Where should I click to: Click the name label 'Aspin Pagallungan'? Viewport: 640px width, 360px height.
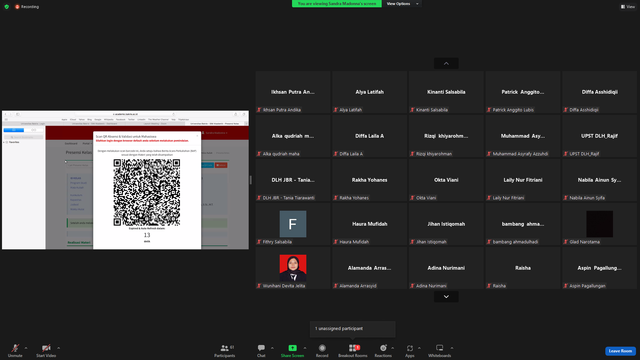(587, 286)
